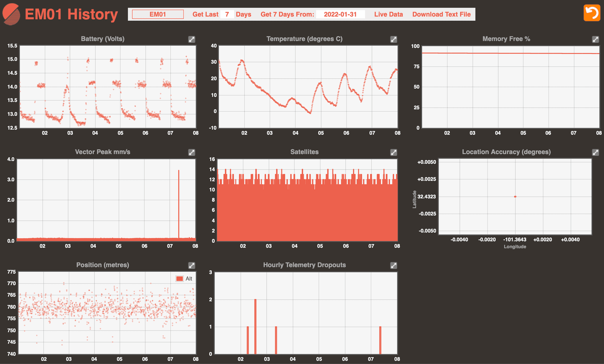Click the Days label in toolbar
This screenshot has width=604, height=364.
pos(244,14)
